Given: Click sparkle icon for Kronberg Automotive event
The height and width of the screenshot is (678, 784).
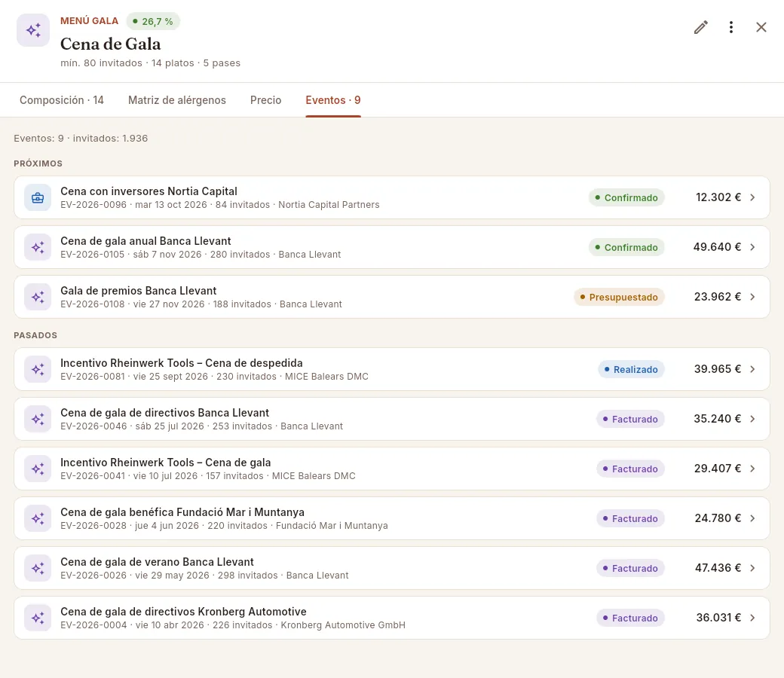Looking at the screenshot, I should (x=38, y=618).
